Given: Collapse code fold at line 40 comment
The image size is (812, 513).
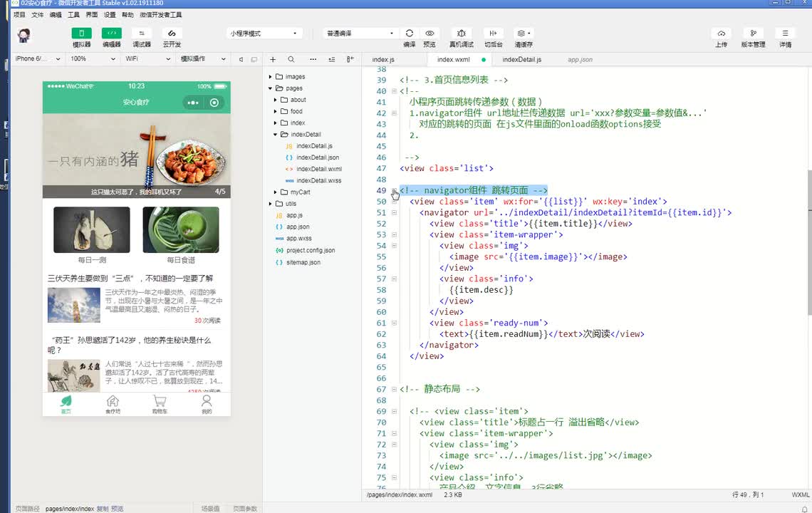Looking at the screenshot, I should tap(394, 91).
